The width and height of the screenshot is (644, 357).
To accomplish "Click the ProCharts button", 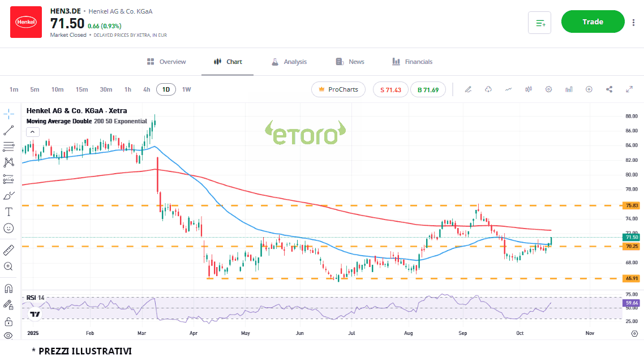I will (x=338, y=89).
